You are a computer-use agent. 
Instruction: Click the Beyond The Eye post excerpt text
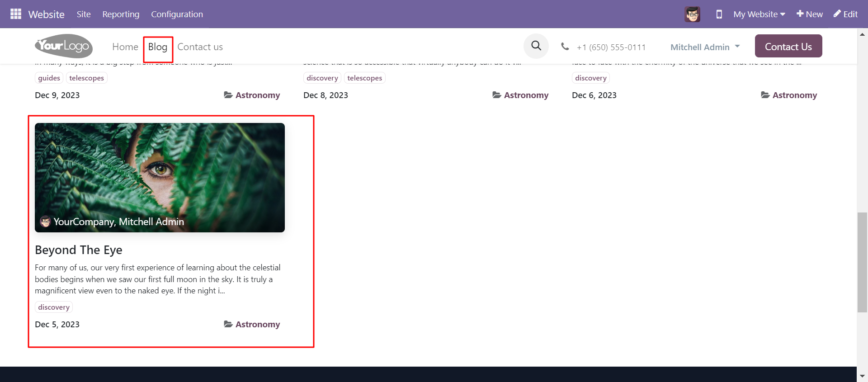click(158, 279)
